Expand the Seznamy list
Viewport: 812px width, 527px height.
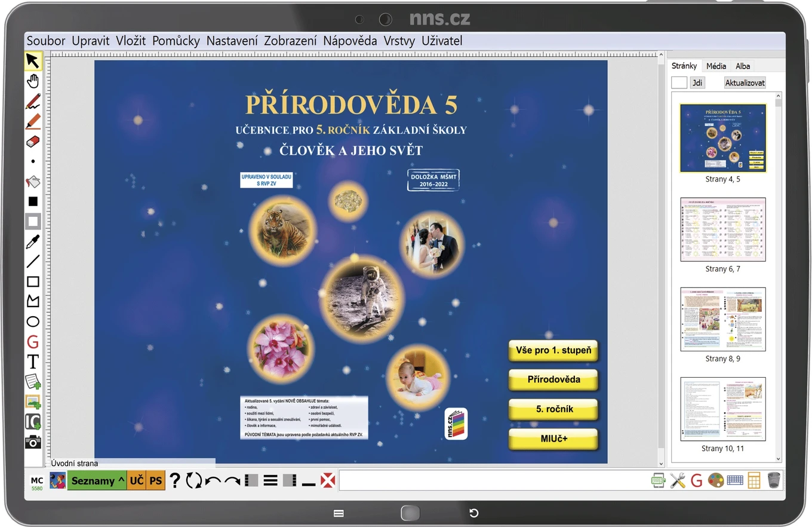(x=97, y=480)
